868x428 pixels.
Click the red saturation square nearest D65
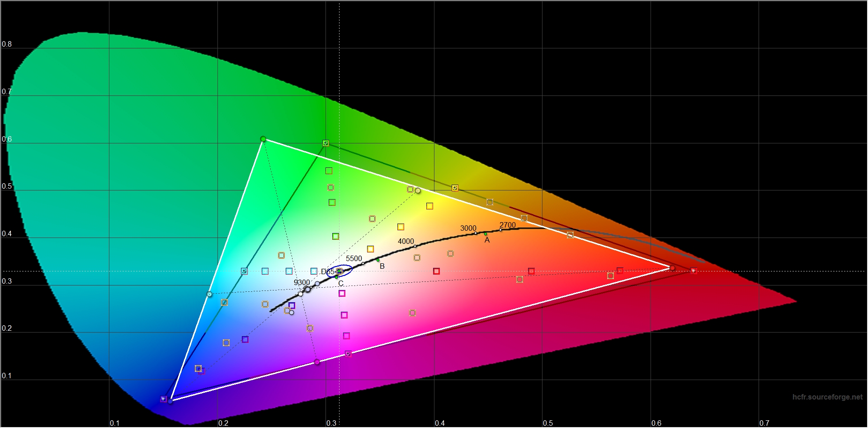point(436,271)
